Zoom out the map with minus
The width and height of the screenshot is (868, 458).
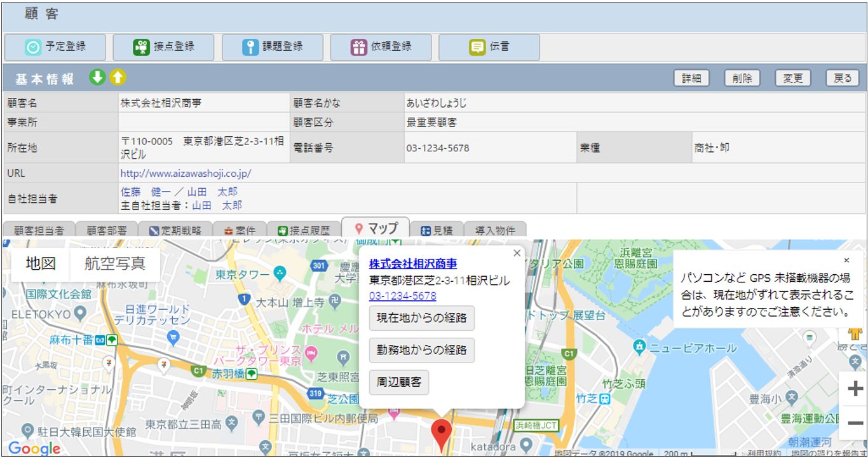[855, 424]
